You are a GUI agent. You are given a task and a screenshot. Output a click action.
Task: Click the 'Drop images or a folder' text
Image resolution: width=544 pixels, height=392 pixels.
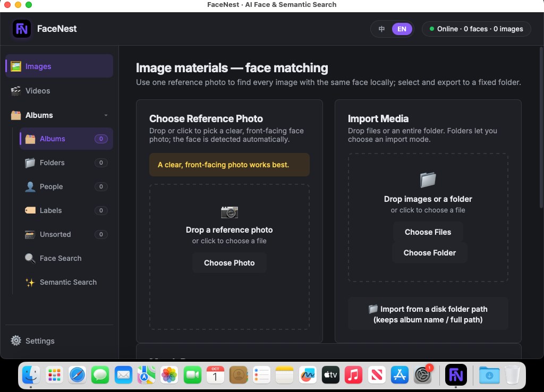[428, 199]
